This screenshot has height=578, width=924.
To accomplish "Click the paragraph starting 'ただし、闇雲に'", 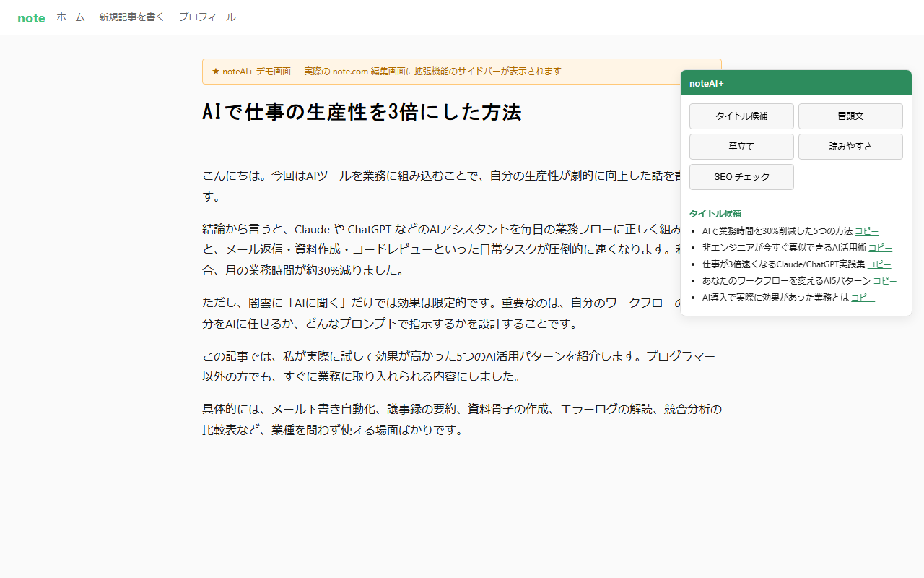I will coord(462,313).
